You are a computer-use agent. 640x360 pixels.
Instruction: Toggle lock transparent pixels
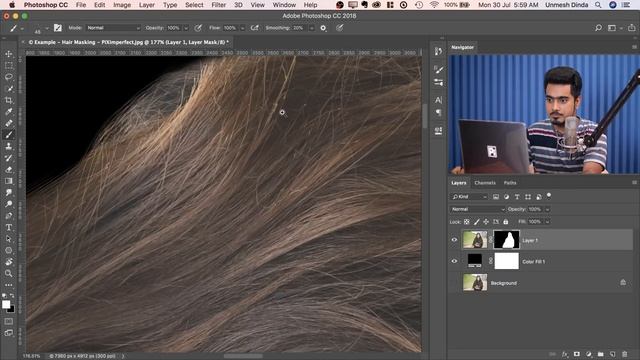467,222
